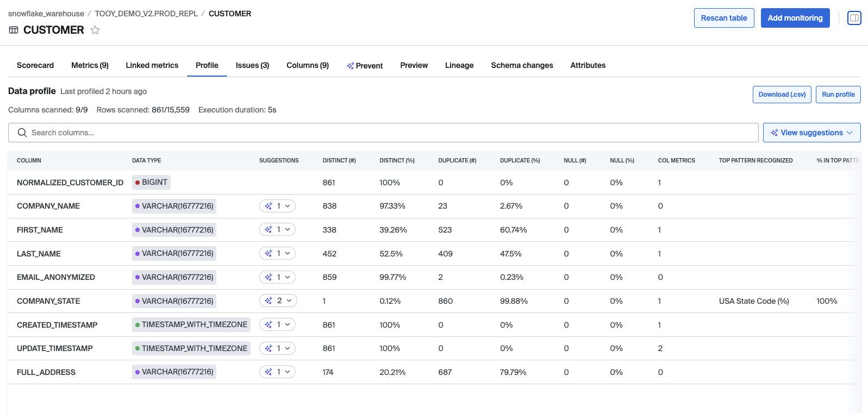Viewport: 868px width, 413px height.
Task: Click the TOP PATTERN RECOGNIZED header
Action: click(x=755, y=161)
